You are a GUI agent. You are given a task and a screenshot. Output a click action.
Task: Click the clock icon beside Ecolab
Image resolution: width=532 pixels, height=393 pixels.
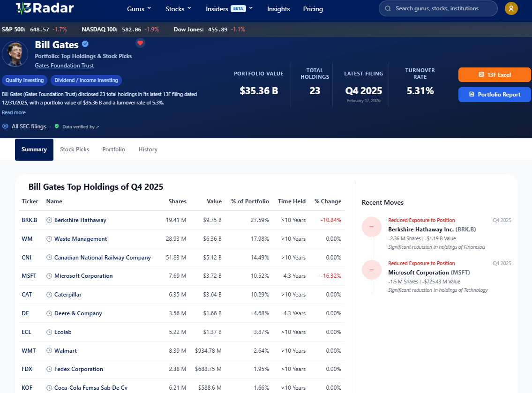point(49,332)
